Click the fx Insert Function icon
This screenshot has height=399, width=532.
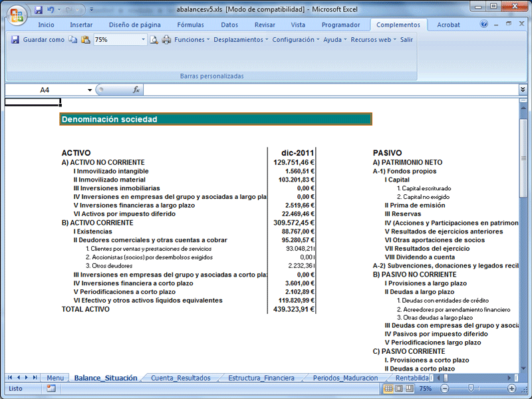click(x=136, y=90)
